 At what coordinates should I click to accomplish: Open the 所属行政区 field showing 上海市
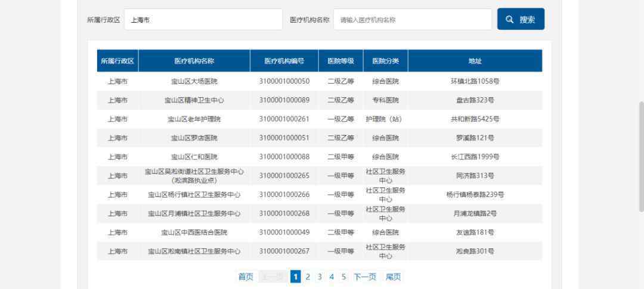tap(203, 19)
